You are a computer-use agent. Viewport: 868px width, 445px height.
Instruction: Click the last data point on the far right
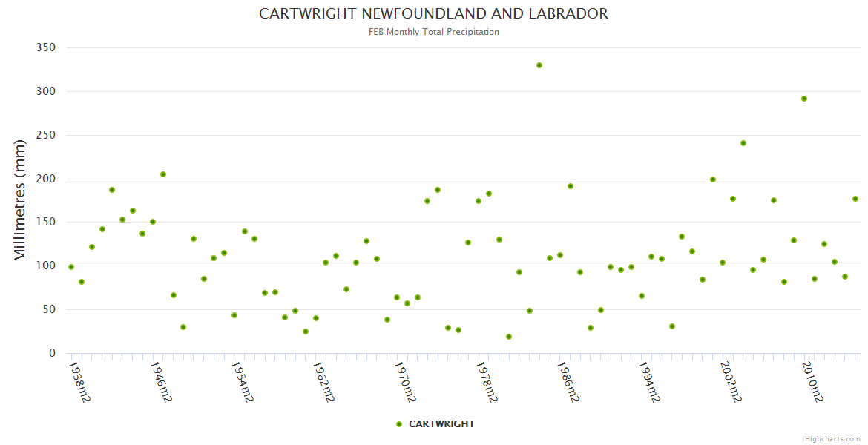pyautogui.click(x=855, y=199)
